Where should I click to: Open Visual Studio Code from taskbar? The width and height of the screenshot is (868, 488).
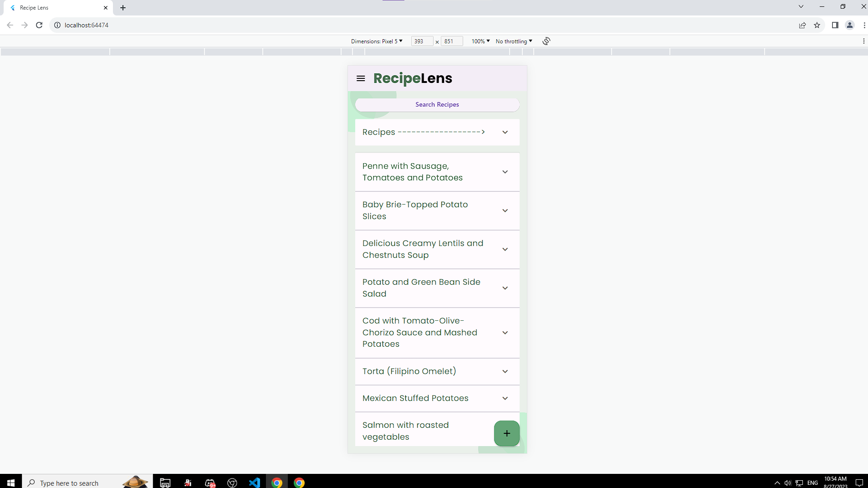pyautogui.click(x=255, y=482)
